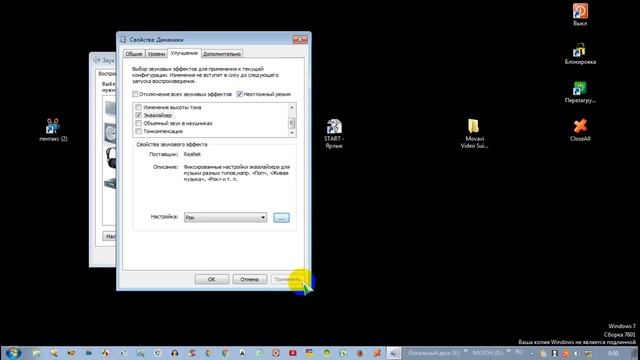
Task: Select the пентакс (2) desktop icon
Action: (53, 130)
